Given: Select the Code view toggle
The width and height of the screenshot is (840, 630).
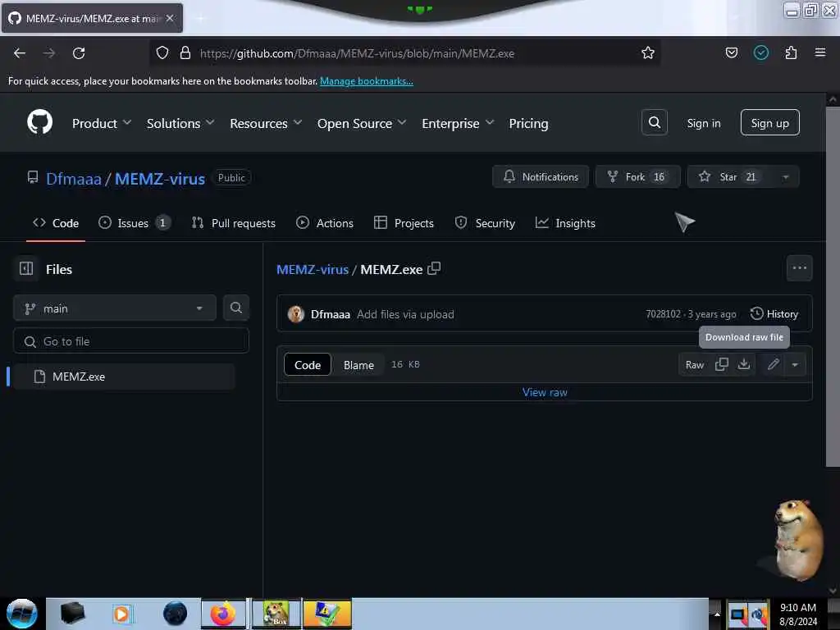Looking at the screenshot, I should (308, 365).
